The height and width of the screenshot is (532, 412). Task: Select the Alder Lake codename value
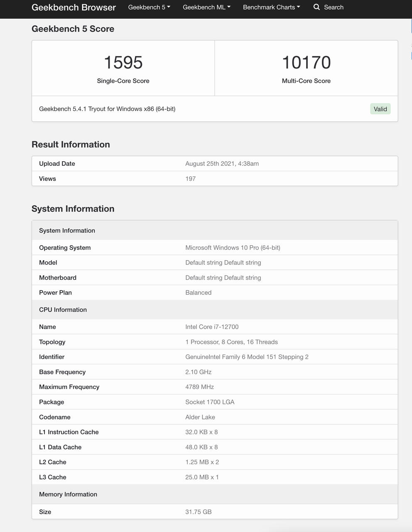(200, 417)
